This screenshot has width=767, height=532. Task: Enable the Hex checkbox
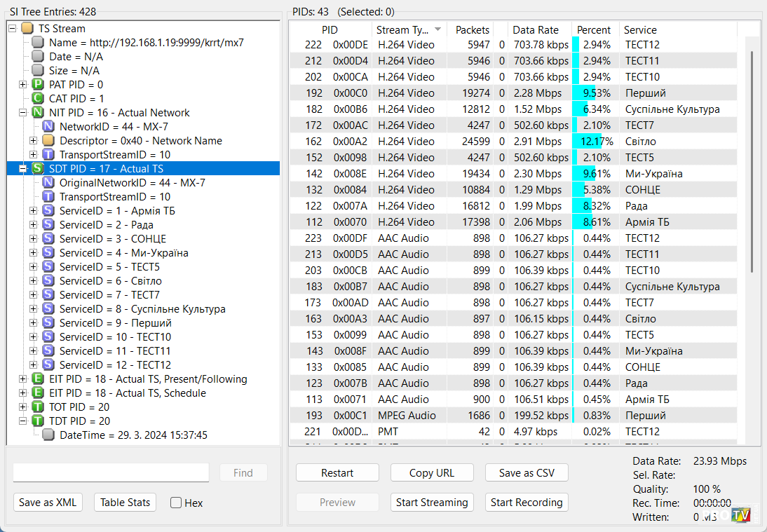coord(176,503)
